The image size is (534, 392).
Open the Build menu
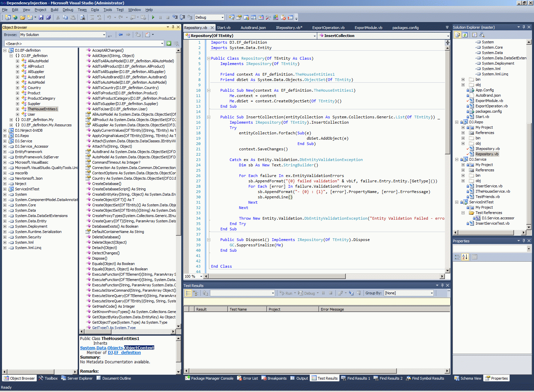click(x=54, y=10)
